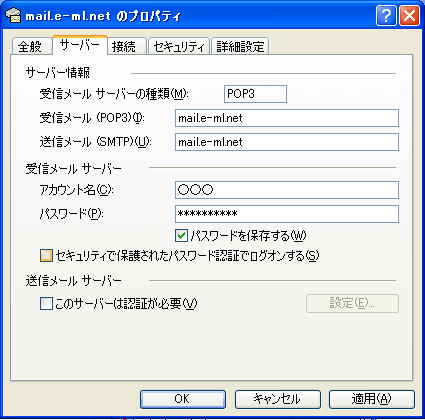Click the help question mark button
This screenshot has width=425, height=420.
tap(386, 16)
